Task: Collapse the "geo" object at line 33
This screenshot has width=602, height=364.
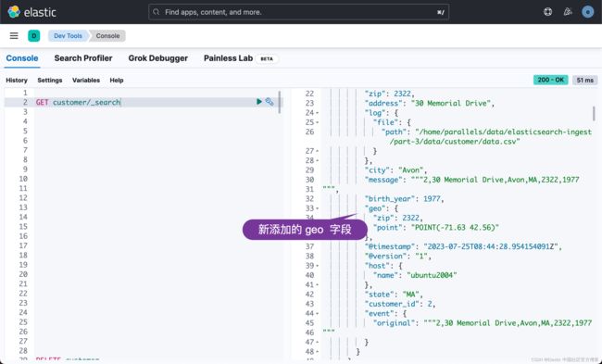Action: coord(318,208)
